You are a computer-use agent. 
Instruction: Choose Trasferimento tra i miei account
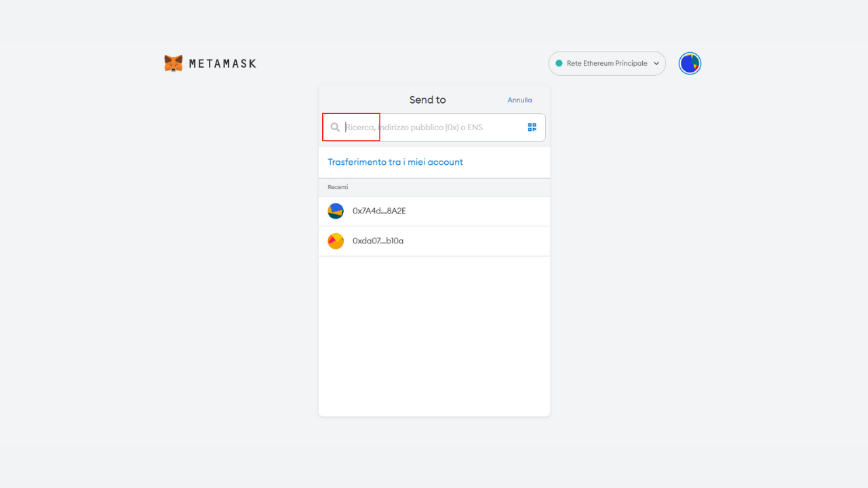[395, 162]
